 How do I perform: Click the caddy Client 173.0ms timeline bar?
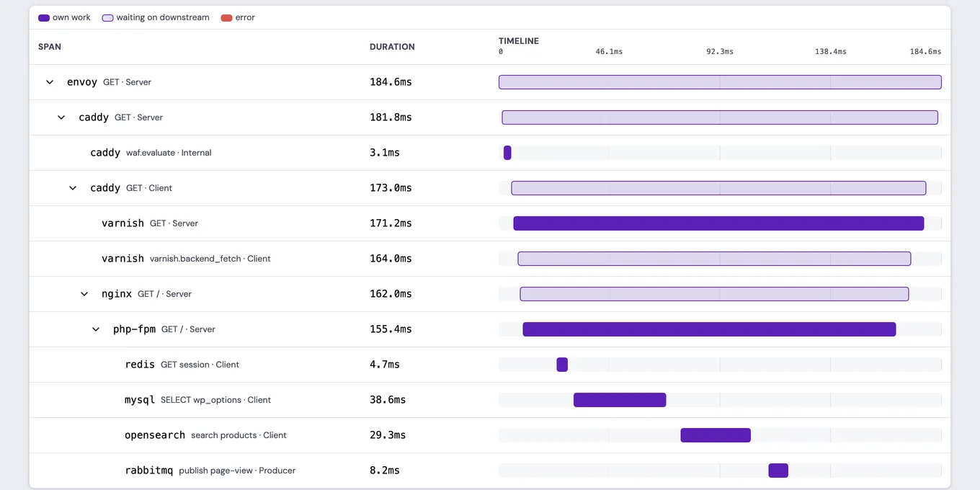point(718,188)
